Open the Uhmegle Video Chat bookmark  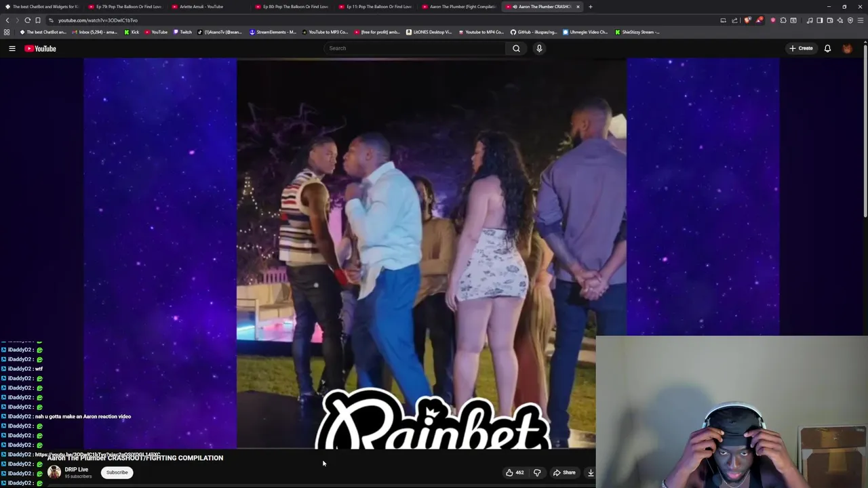(x=585, y=32)
